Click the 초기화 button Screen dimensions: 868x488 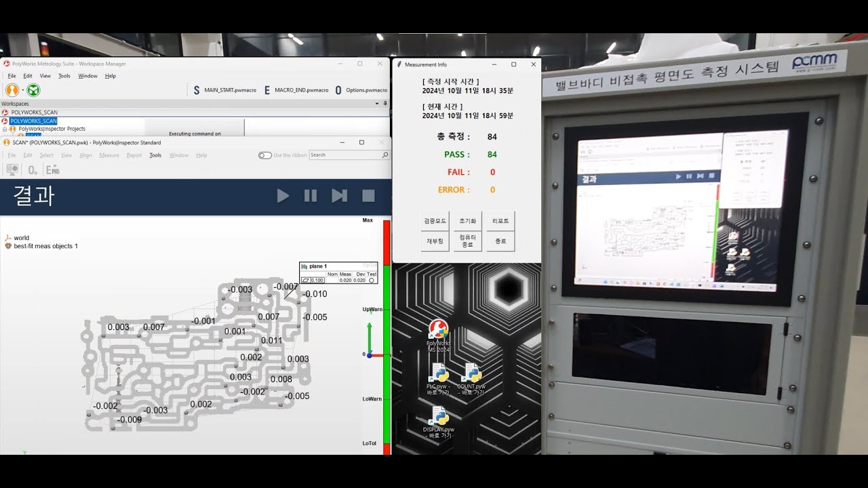(467, 221)
